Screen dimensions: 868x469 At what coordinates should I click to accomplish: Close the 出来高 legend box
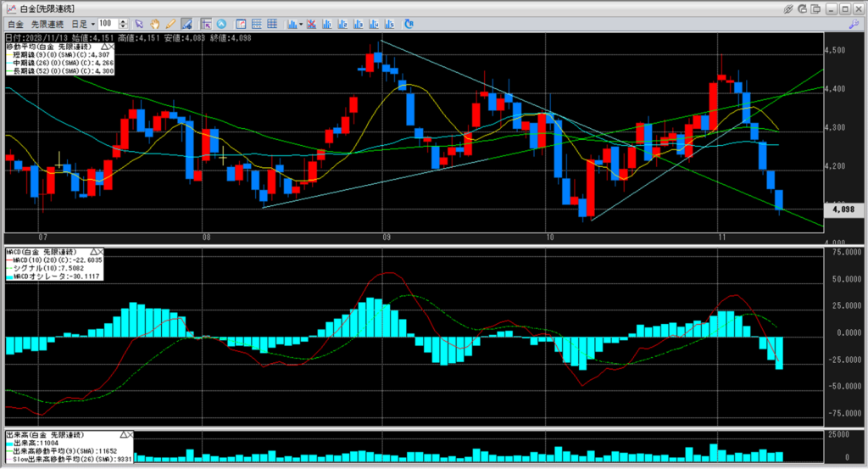(x=130, y=435)
